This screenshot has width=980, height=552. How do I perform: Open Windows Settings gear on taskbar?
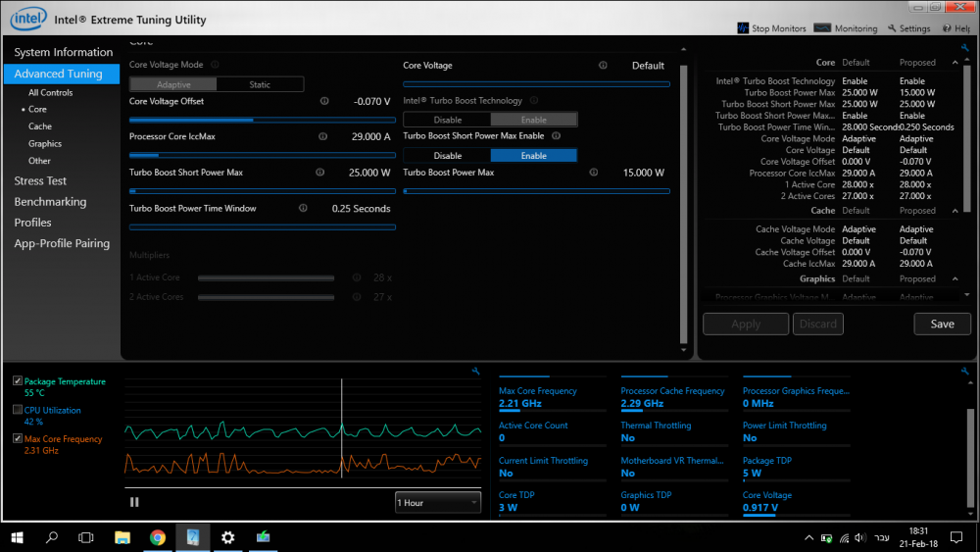(228, 537)
